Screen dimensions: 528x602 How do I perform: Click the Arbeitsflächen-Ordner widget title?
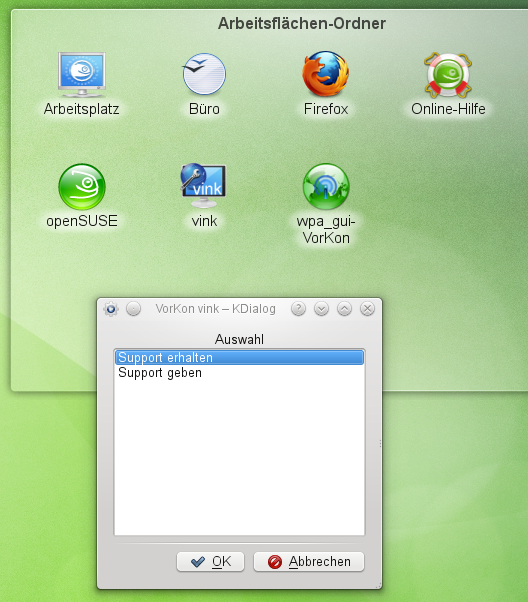(302, 24)
